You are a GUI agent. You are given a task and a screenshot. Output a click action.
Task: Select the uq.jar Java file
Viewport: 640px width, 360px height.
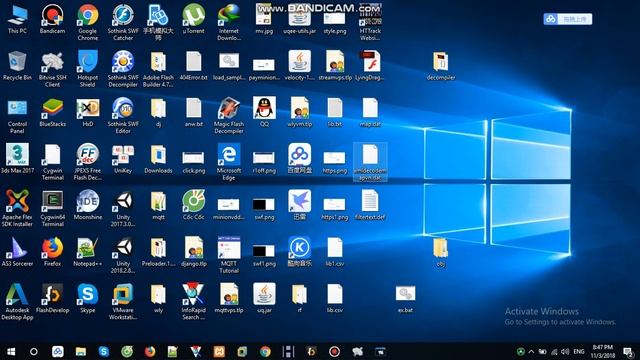coord(264,298)
